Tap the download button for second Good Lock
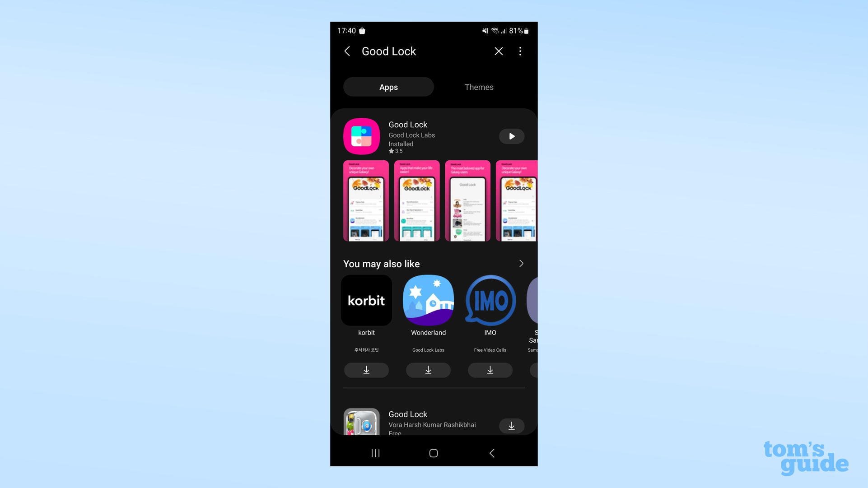Screen dimensions: 868x488 pyautogui.click(x=511, y=425)
